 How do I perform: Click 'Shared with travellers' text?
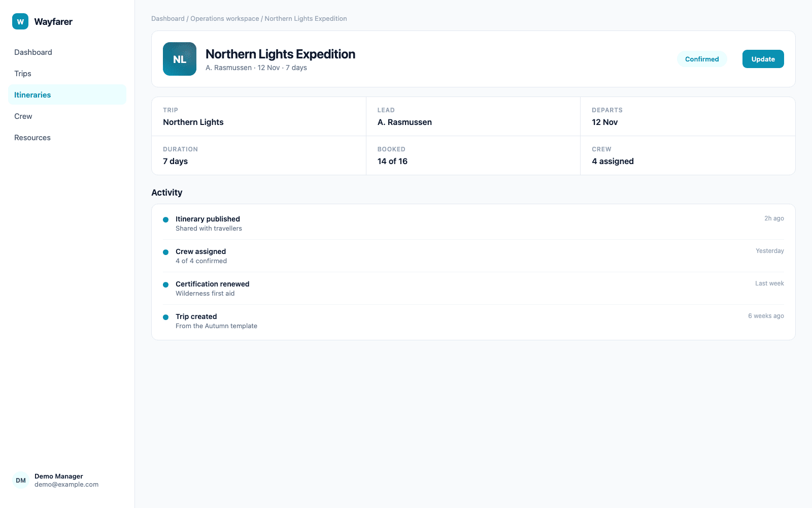point(209,229)
